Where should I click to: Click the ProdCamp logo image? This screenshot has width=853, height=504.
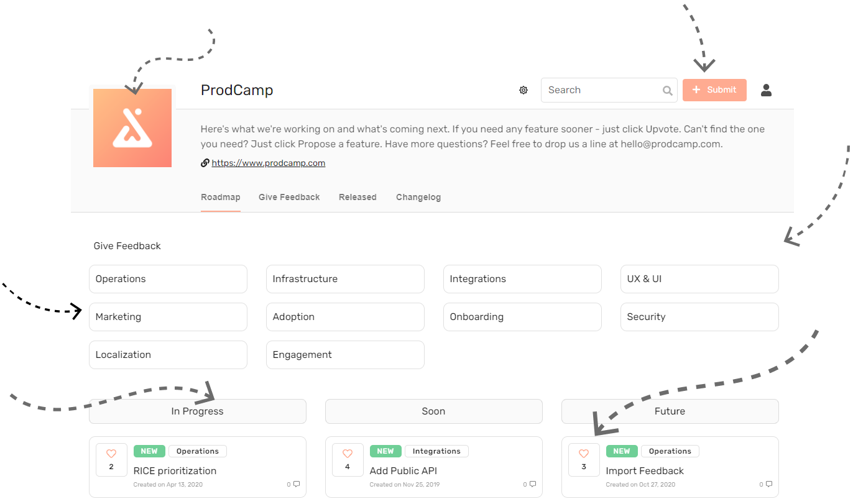(132, 128)
